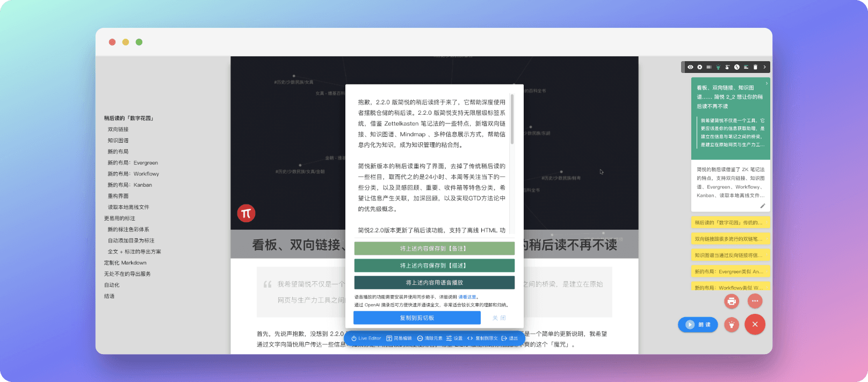Click the yellow window minimize dot

pos(126,42)
